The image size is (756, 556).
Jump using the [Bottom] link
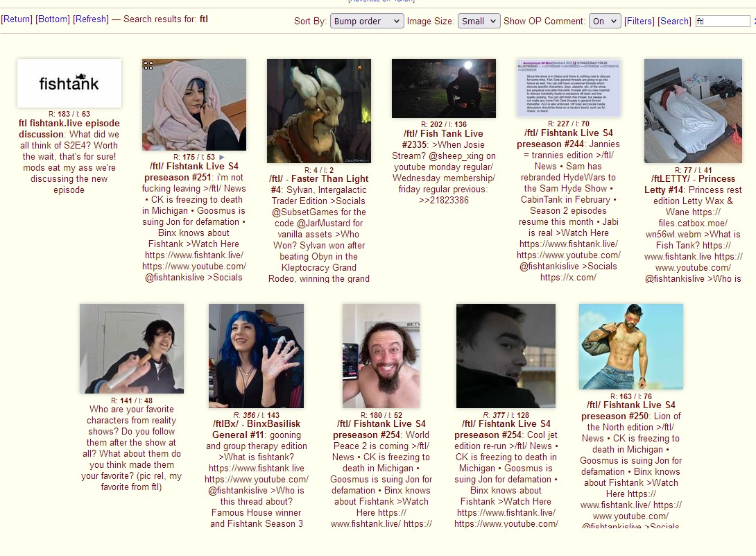53,19
